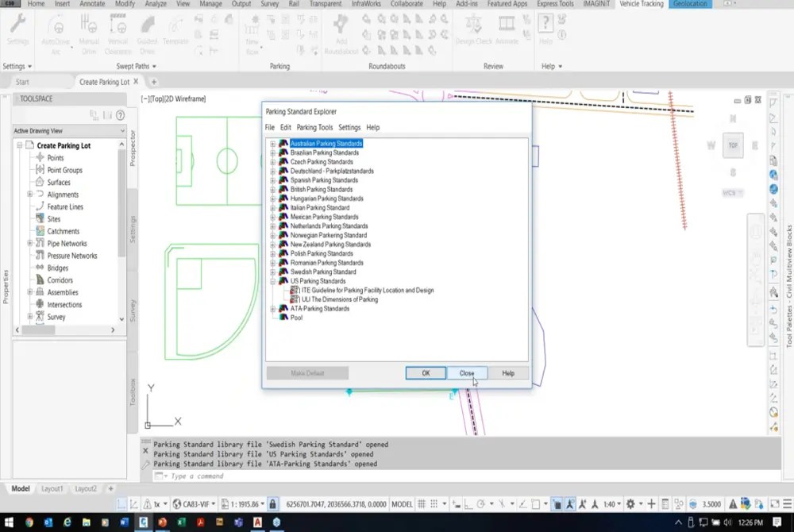The width and height of the screenshot is (794, 532).
Task: Toggle the position lock padlock in status bar
Action: click(273, 503)
